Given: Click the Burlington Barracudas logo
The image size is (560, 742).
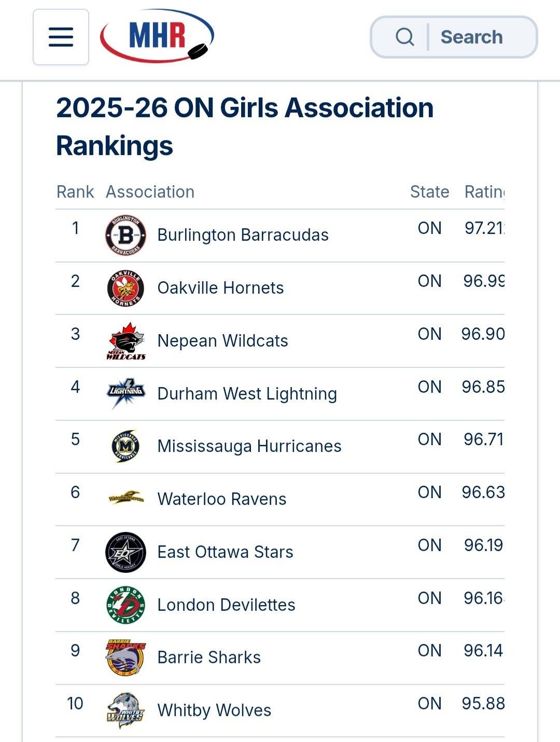Looking at the screenshot, I should (125, 235).
